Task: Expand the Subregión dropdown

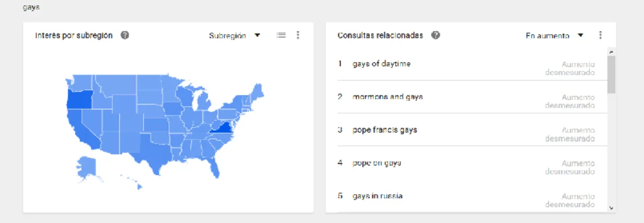Action: pyautogui.click(x=234, y=36)
